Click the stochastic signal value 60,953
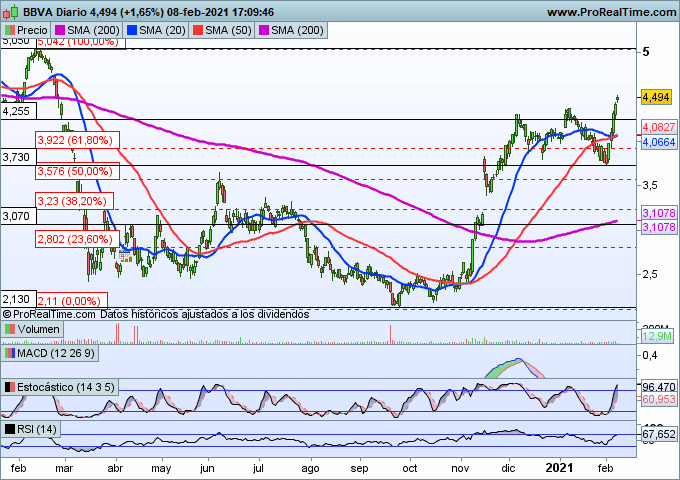 [659, 399]
